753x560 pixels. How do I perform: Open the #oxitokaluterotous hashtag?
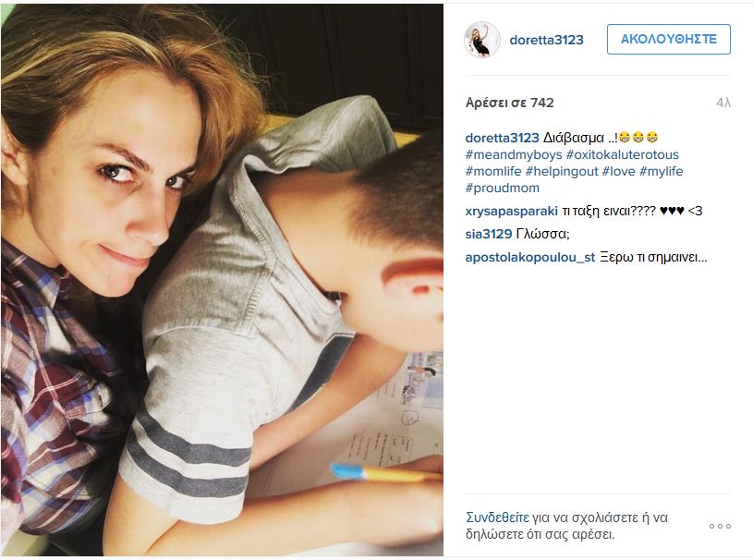click(623, 154)
